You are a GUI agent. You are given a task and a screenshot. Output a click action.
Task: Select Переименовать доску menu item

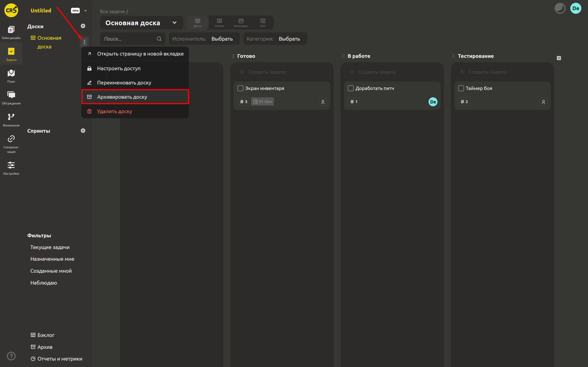[x=135, y=83]
